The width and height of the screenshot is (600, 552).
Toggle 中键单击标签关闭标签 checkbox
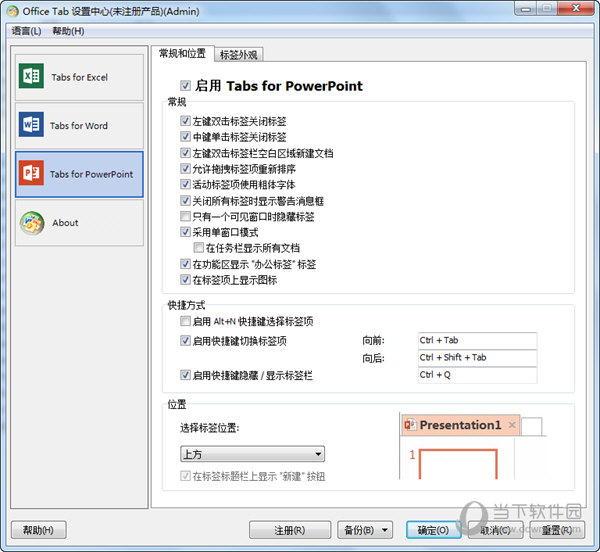pos(185,137)
